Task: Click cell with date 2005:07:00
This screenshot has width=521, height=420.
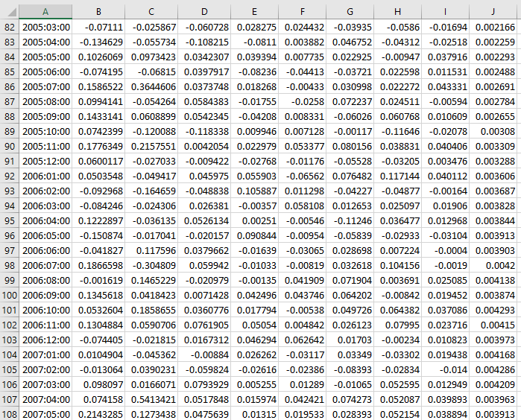Action: coord(45,86)
